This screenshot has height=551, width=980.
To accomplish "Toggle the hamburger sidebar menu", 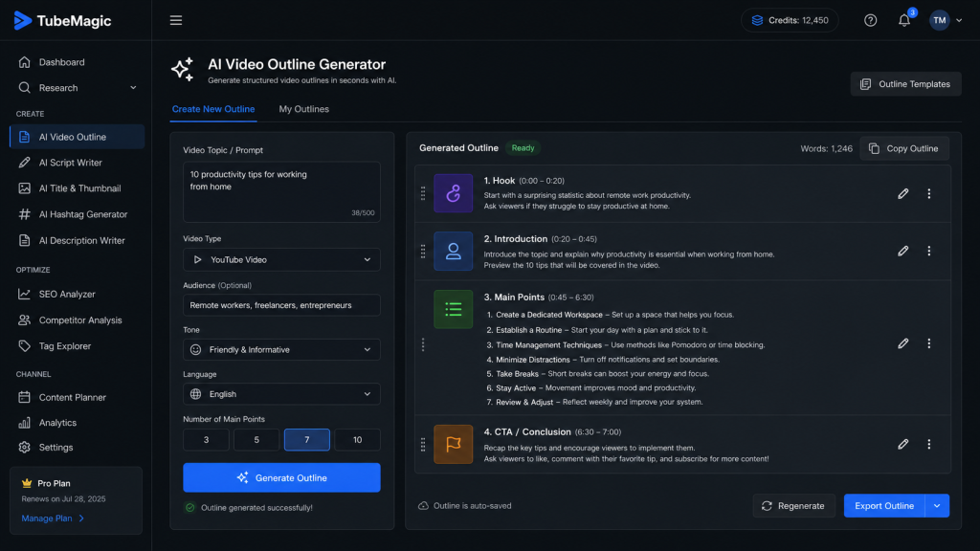I will coord(176,21).
